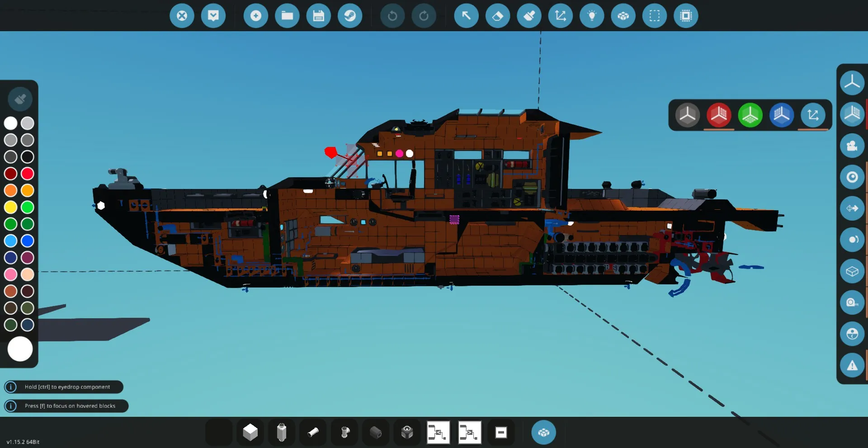Viewport: 868px width, 448px height.
Task: Open the component inventory from bottom bar
Action: click(x=543, y=433)
